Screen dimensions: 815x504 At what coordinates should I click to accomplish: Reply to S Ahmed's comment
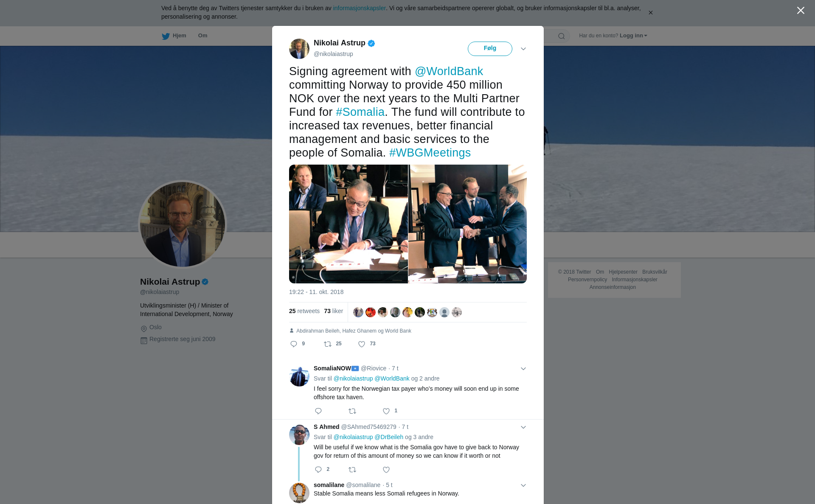pyautogui.click(x=318, y=470)
